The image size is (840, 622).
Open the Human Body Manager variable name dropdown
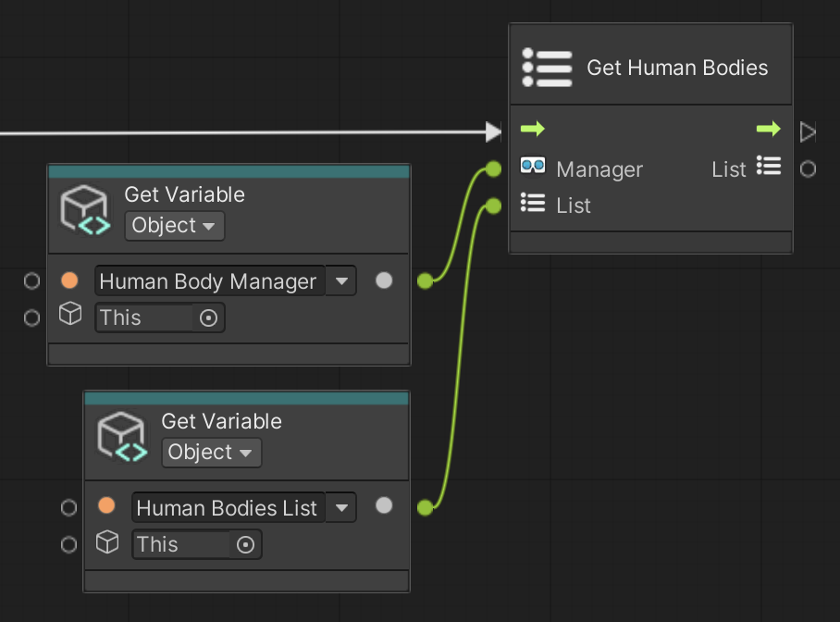(341, 280)
